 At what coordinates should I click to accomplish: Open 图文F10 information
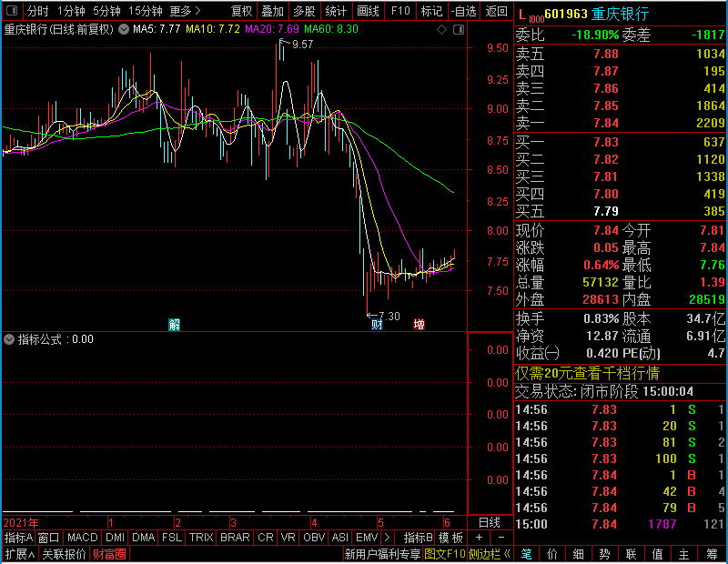coord(444,554)
